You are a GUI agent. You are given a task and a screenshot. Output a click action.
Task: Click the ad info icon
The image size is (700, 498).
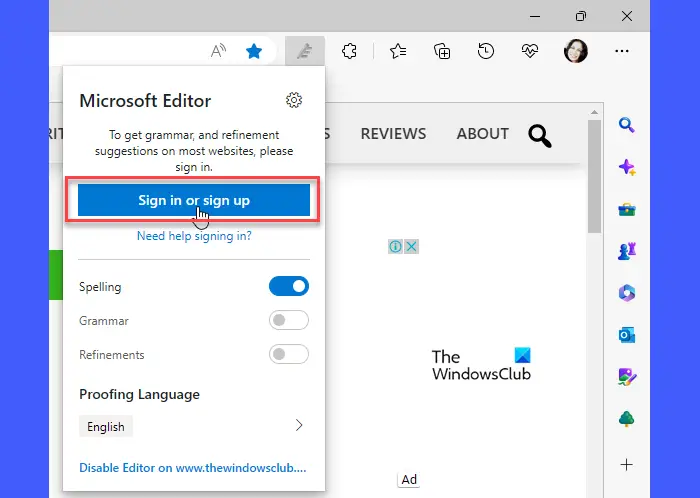click(396, 246)
